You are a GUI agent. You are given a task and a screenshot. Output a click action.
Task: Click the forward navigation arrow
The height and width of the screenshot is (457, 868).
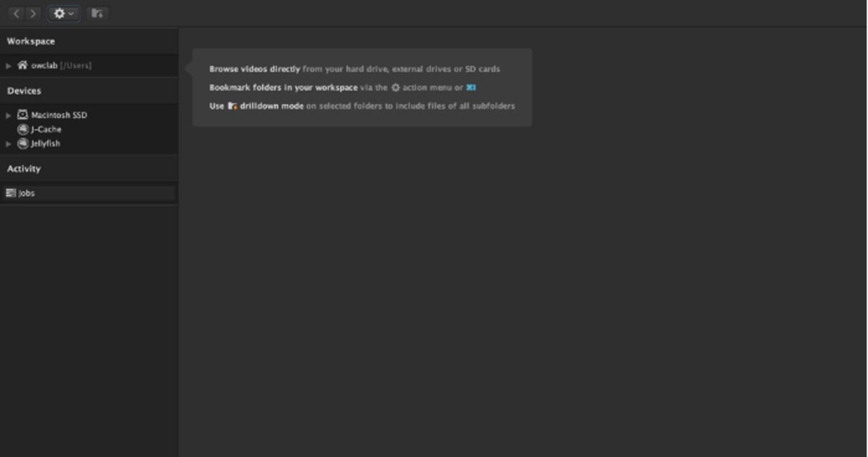tap(33, 13)
